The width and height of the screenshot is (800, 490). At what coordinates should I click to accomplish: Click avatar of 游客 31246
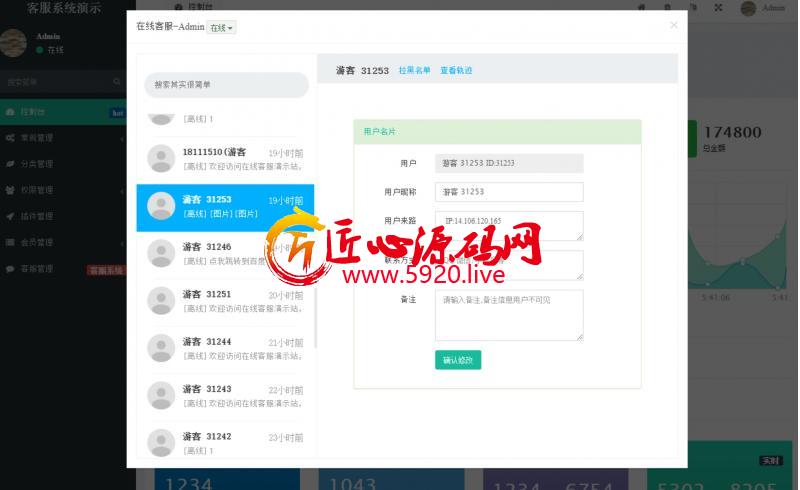161,254
